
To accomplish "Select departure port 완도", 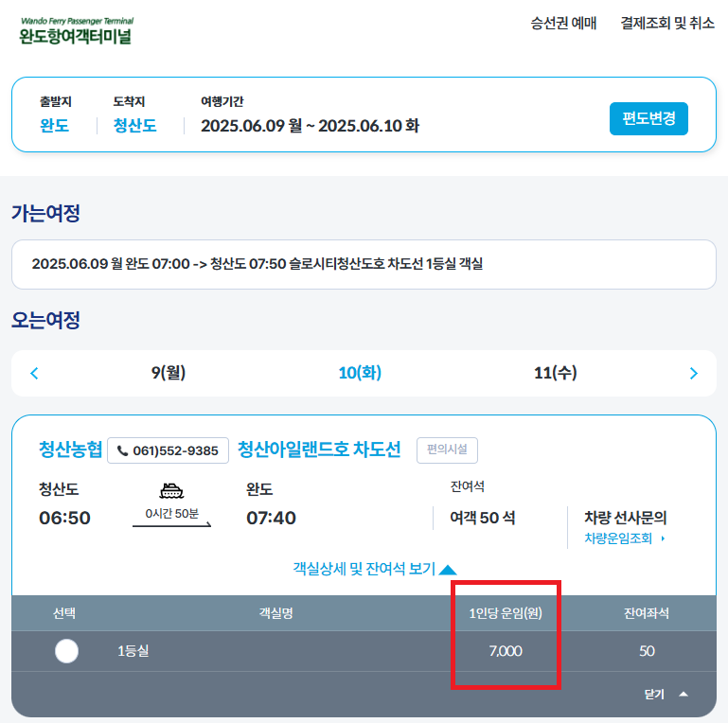I will click(x=54, y=125).
